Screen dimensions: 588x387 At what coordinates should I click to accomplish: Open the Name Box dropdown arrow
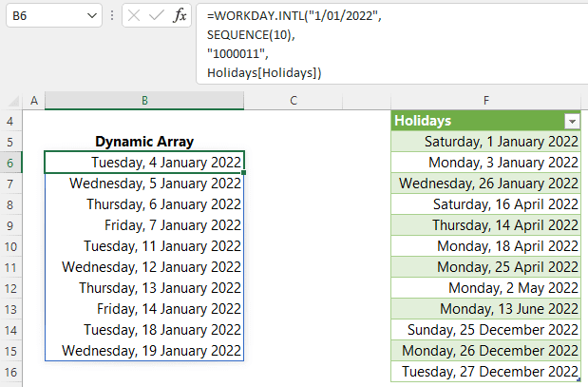pyautogui.click(x=91, y=16)
